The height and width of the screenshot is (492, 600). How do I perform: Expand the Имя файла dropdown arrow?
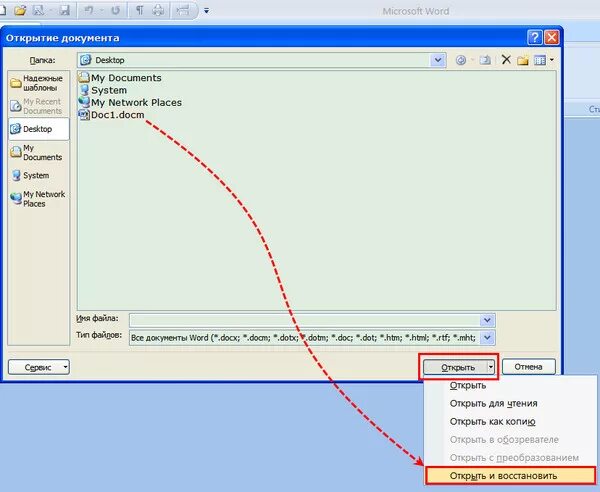(487, 320)
